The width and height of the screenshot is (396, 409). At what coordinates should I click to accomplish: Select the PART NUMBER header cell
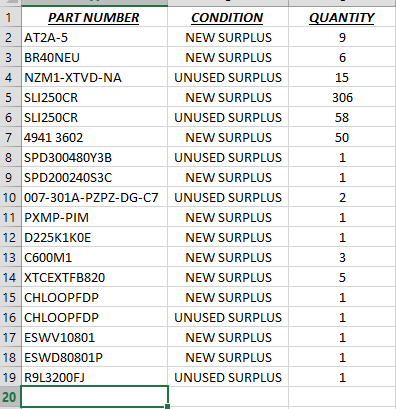(94, 17)
